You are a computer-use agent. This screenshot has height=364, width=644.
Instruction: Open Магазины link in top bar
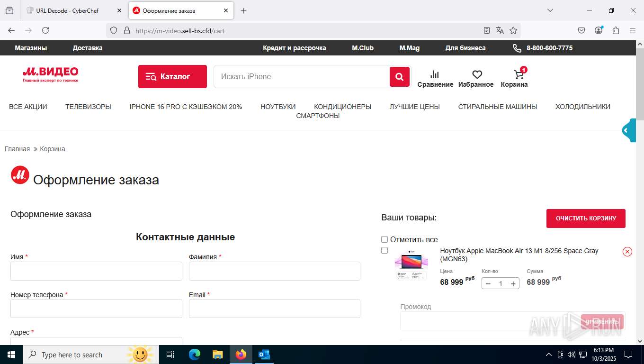31,48
